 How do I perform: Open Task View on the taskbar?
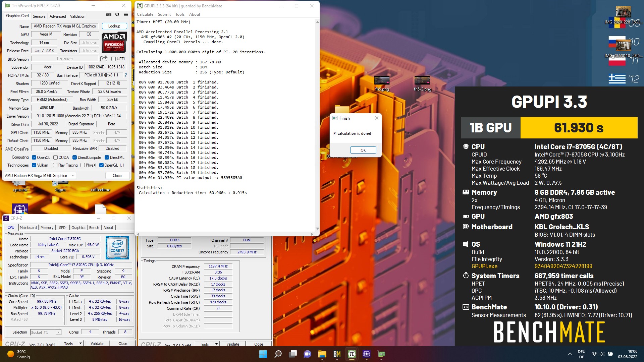pyautogui.click(x=293, y=354)
